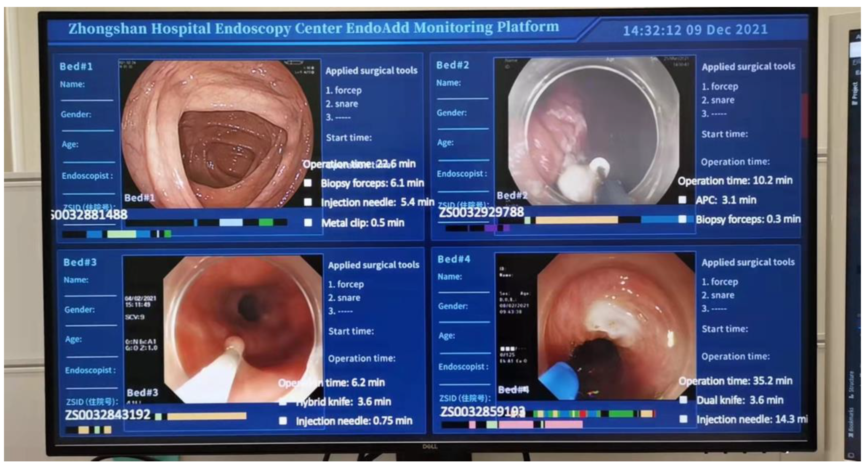The width and height of the screenshot is (868, 467).
Task: Toggle the APC 3.1 min checkbox
Action: coord(682,200)
